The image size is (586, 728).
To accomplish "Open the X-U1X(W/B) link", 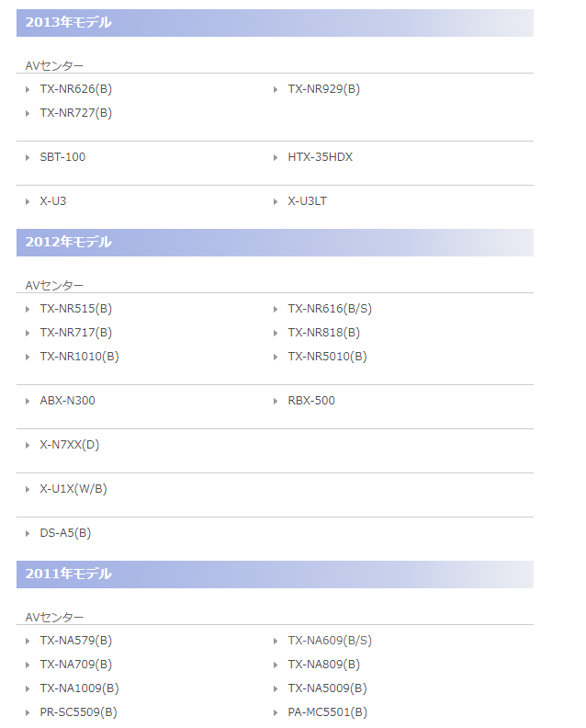I will (73, 489).
